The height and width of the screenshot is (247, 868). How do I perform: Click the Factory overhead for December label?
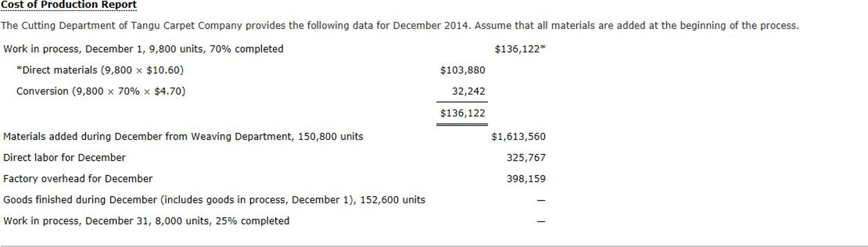click(x=78, y=179)
